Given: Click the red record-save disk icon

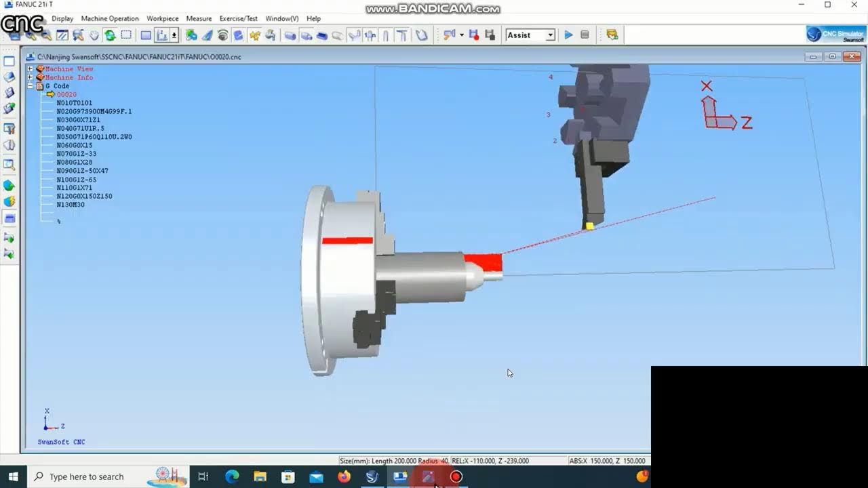Looking at the screenshot, I should coord(474,35).
